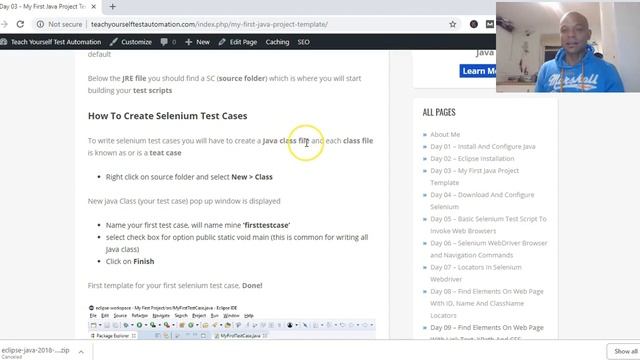Open Teach Yourself Test Automation admin menu
This screenshot has height=360, width=640.
point(51,42)
